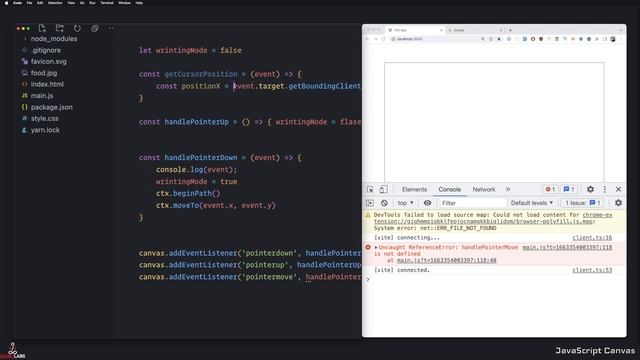
Task: Expand the Uncaught ReferenceError message
Action: [376, 247]
